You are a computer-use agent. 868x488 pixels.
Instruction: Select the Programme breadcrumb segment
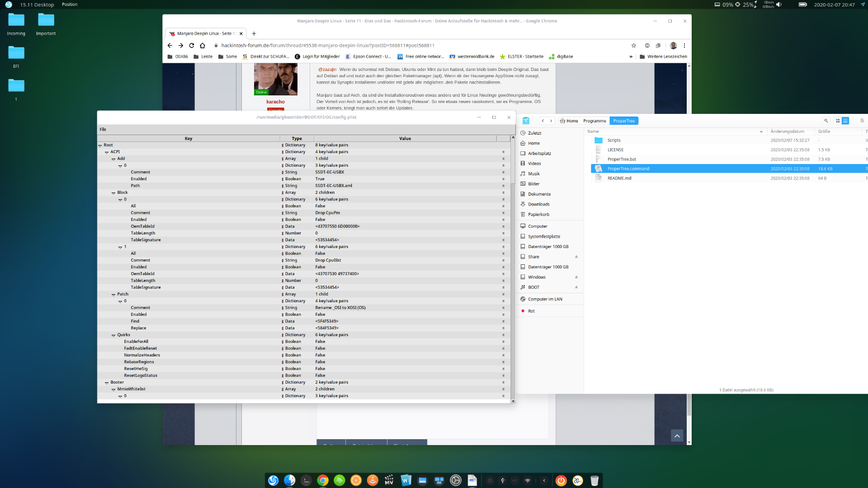594,121
